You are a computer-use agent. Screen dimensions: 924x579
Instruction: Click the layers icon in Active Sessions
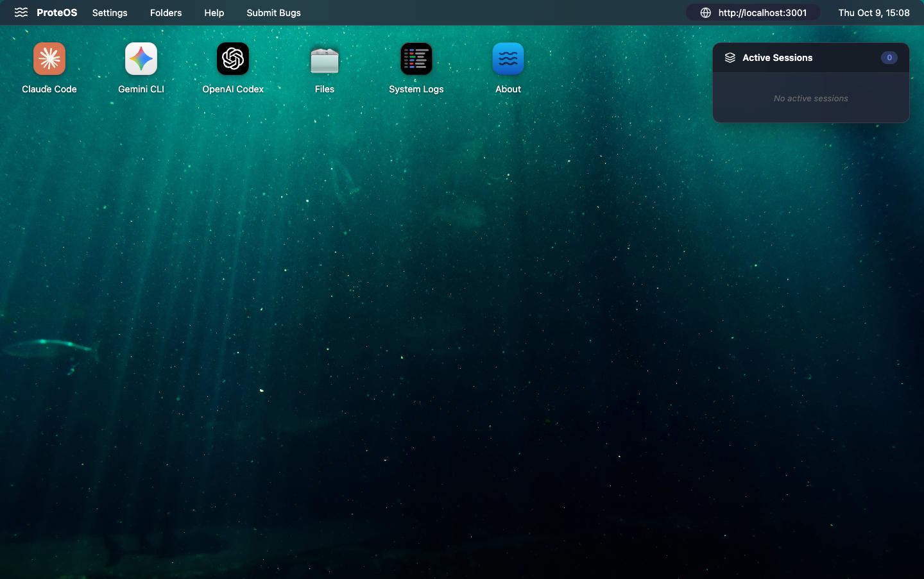[x=730, y=58]
